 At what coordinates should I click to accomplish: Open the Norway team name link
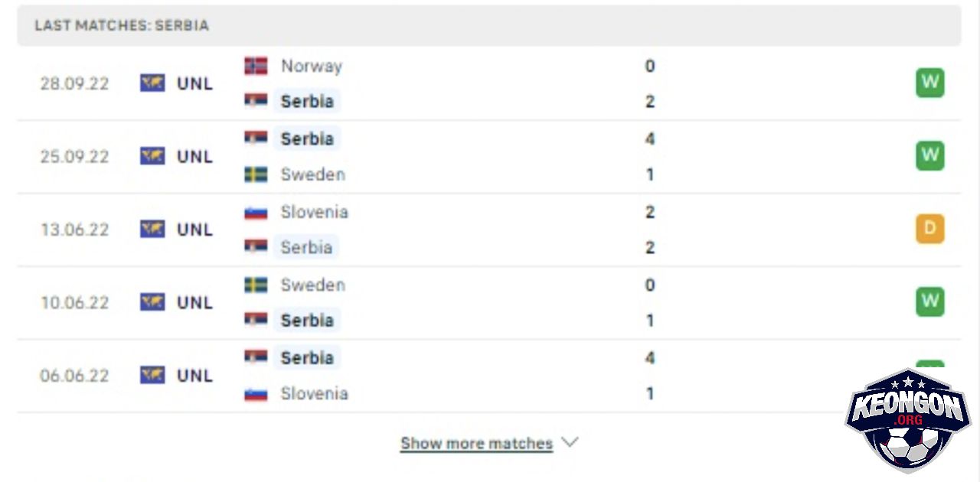[x=311, y=66]
